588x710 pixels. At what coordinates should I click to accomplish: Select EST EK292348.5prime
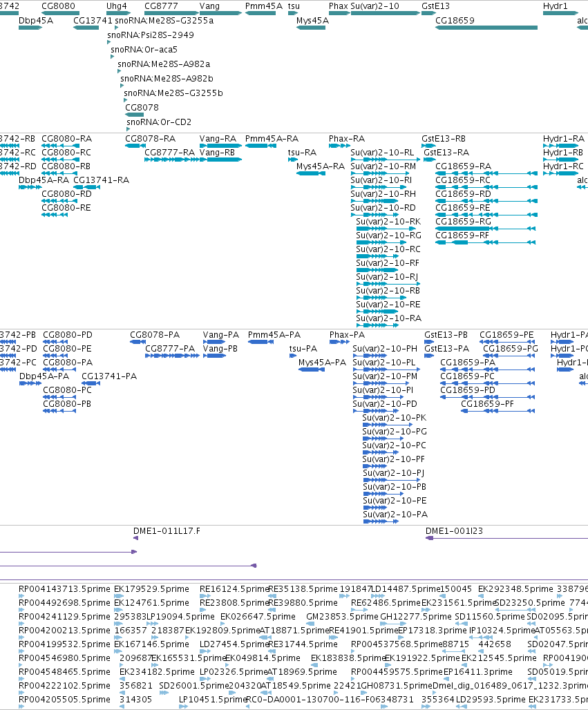tap(515, 588)
